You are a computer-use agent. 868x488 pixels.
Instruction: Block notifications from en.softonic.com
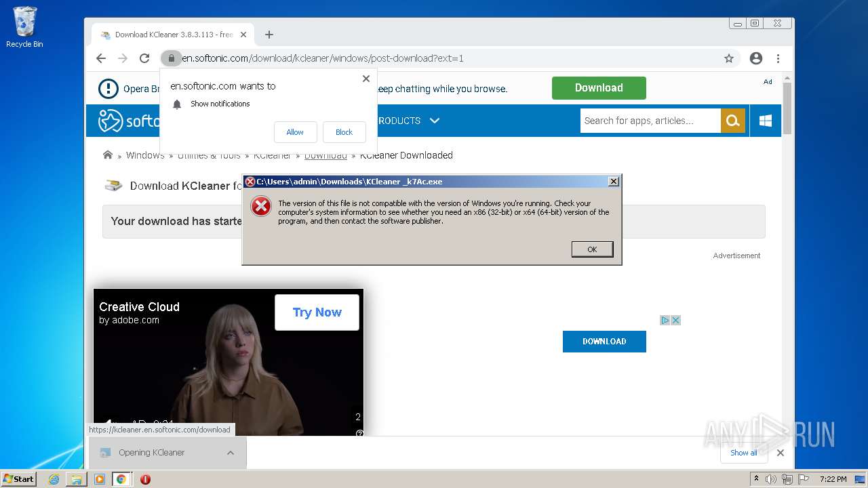[x=344, y=132]
